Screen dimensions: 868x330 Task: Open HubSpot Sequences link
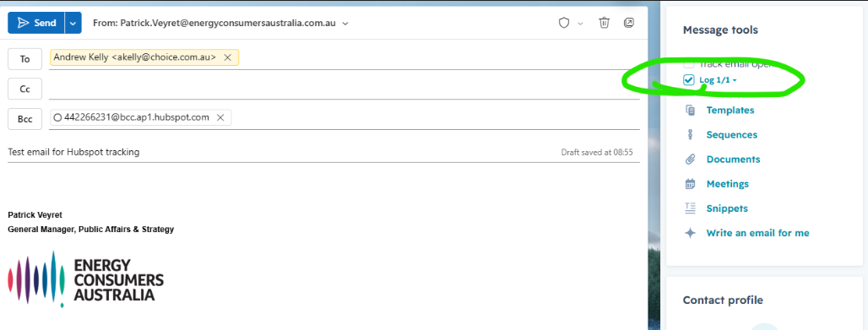click(732, 134)
